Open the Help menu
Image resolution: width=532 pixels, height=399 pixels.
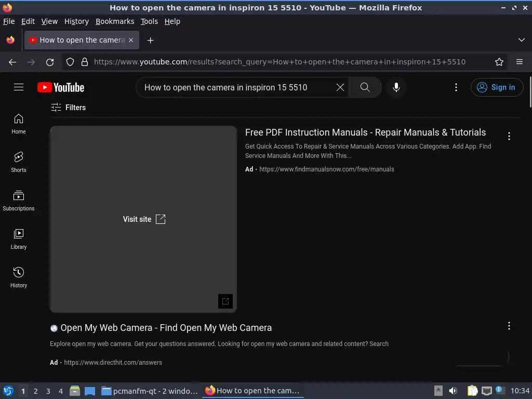[x=172, y=21]
